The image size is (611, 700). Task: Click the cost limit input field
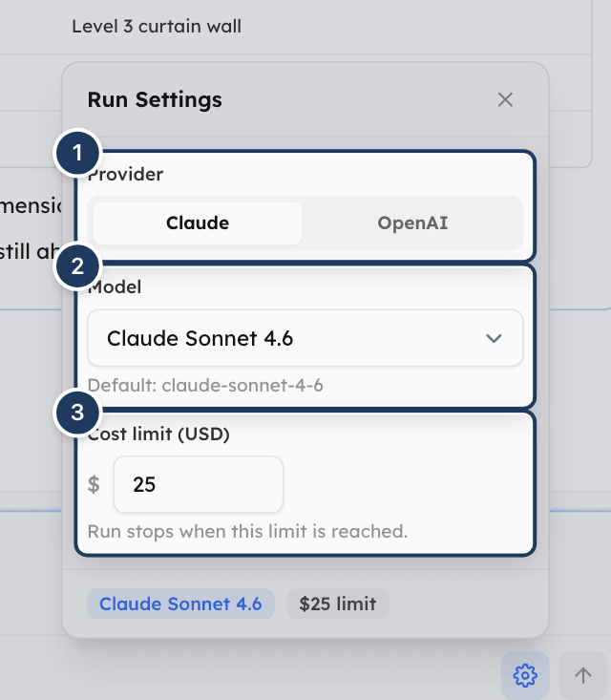(x=199, y=484)
